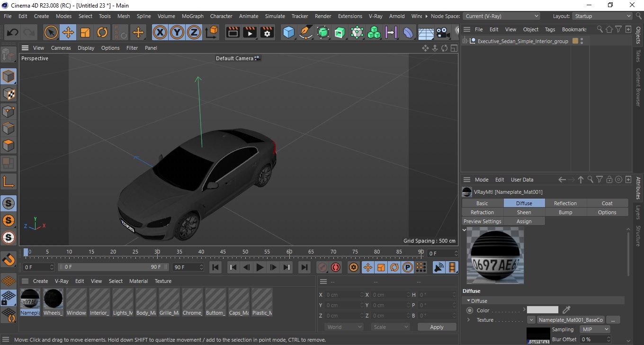The image size is (644, 345).
Task: Toggle Autokeying button
Action: [x=336, y=267]
